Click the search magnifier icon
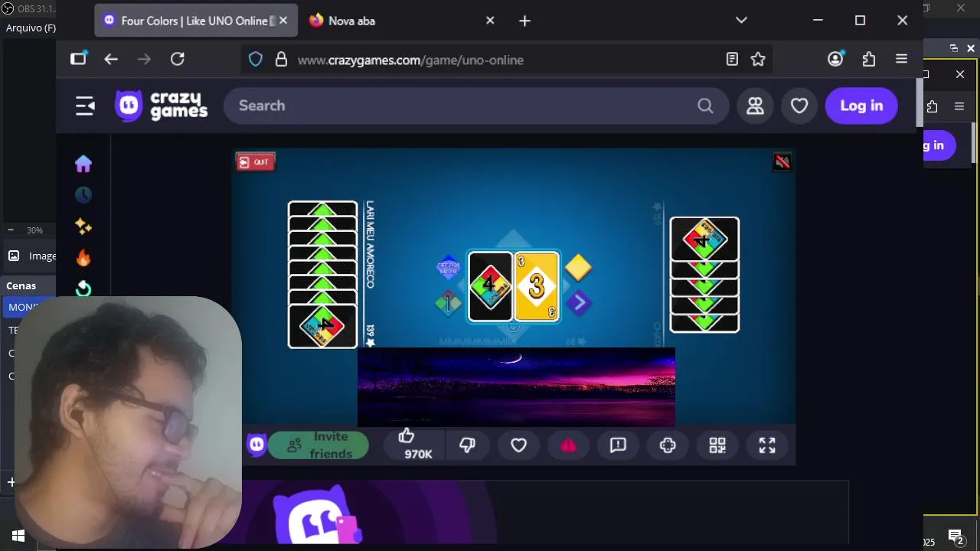980x551 pixels. tap(705, 106)
